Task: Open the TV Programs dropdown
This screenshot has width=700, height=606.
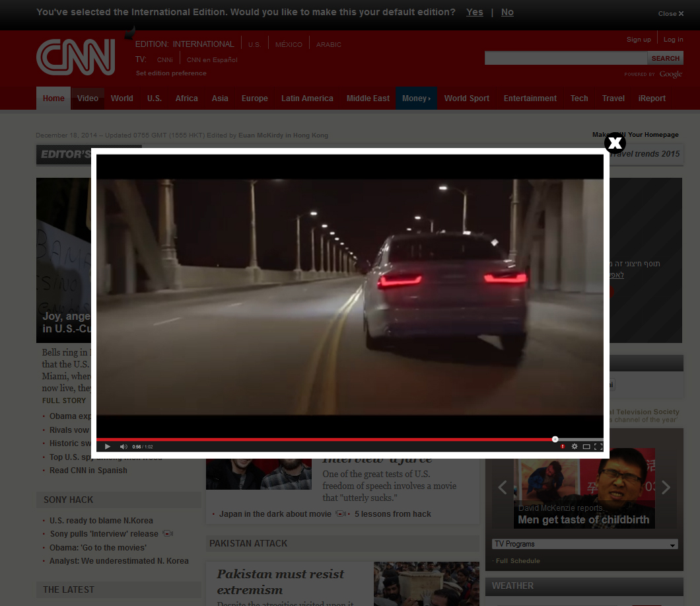Action: pos(585,544)
